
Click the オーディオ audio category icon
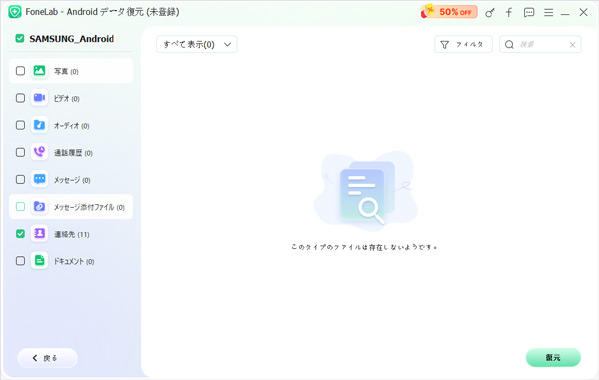click(x=39, y=125)
